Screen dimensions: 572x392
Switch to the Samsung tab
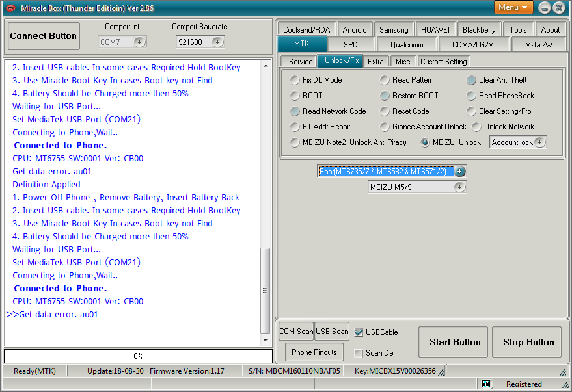coord(394,29)
